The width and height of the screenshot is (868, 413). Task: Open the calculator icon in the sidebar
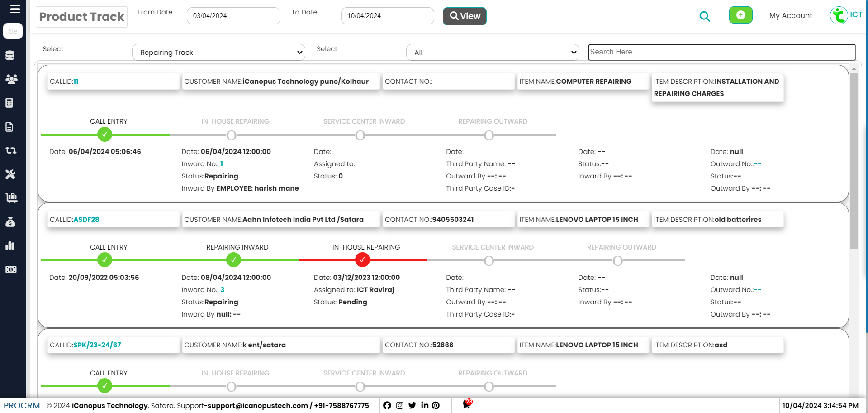pos(11,103)
